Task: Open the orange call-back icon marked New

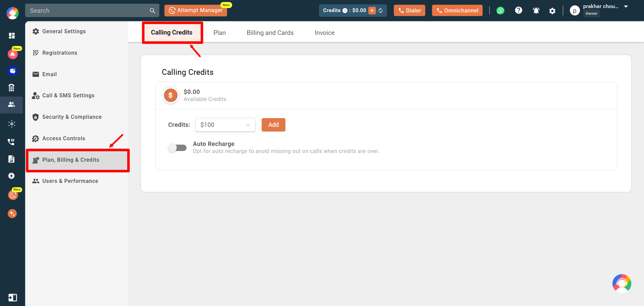Action: [13, 195]
